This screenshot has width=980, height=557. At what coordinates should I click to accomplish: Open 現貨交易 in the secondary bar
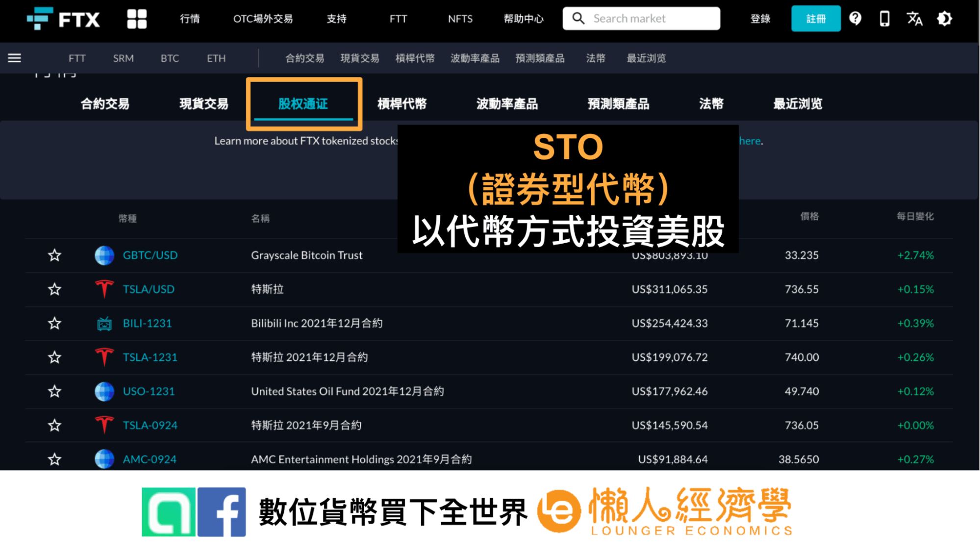(360, 58)
